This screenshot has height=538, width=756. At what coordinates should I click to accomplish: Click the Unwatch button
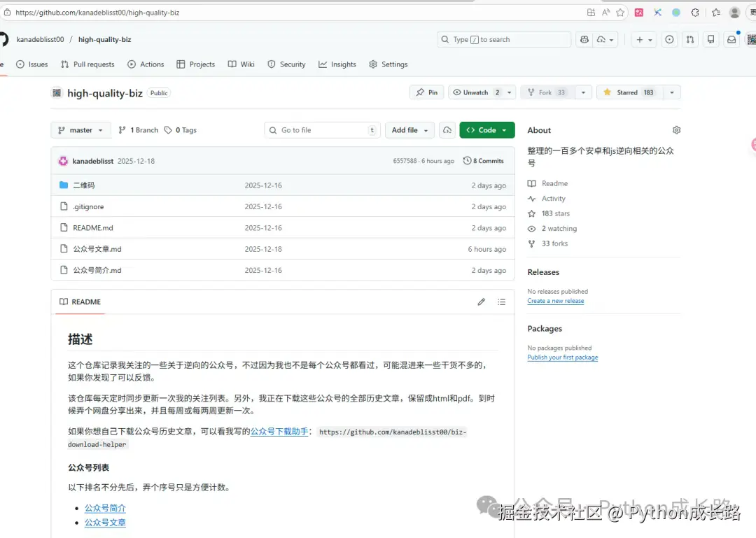pos(475,92)
